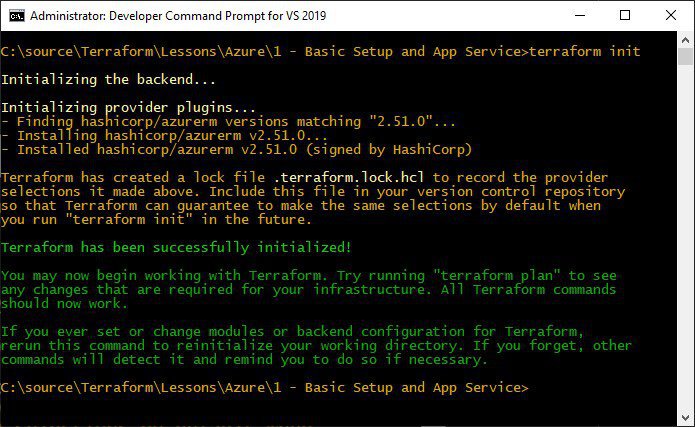695x427 pixels.
Task: Click "Terraform has been successfully initialized!" message
Action: (176, 247)
